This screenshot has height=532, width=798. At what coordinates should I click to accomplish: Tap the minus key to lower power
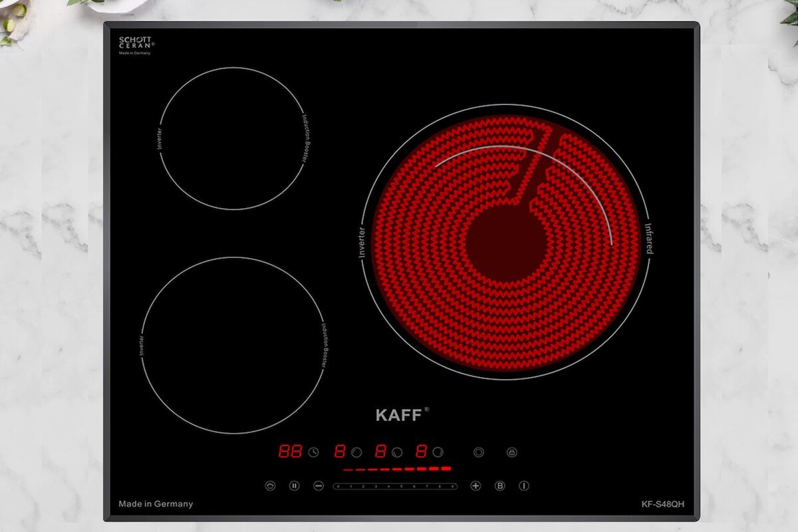click(319, 485)
